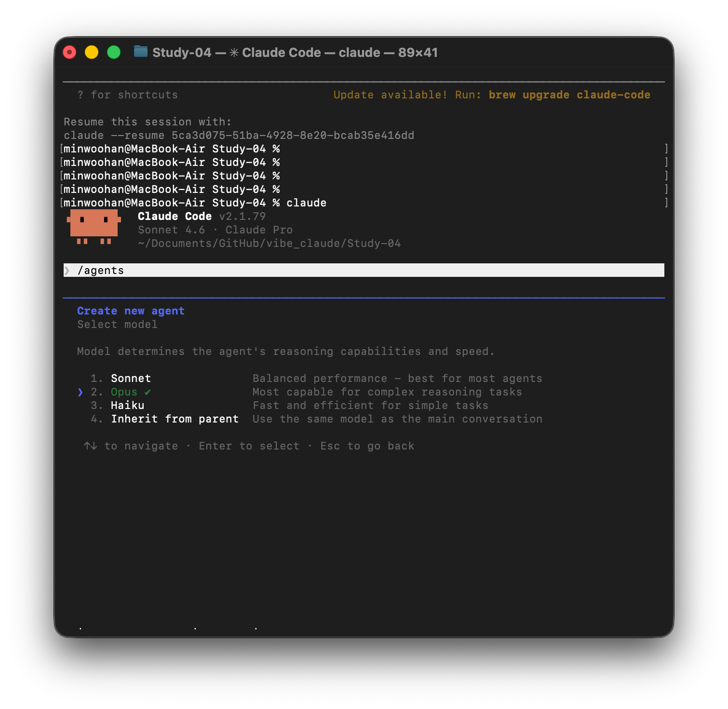Click the 'brew upgrade claude-code' command text

569,95
